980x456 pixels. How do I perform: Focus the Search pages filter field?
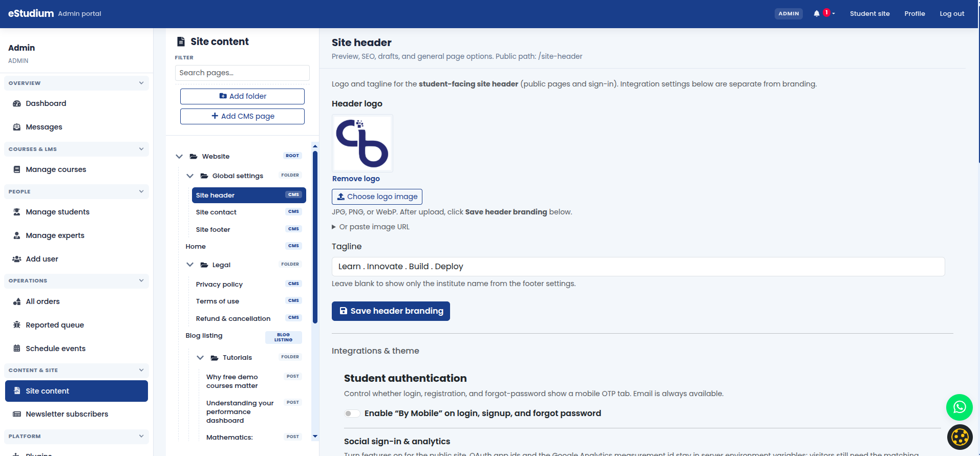click(242, 73)
